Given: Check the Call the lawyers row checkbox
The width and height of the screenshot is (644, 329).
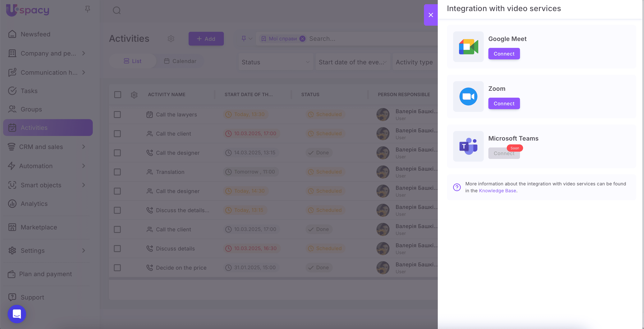Looking at the screenshot, I should 117,114.
